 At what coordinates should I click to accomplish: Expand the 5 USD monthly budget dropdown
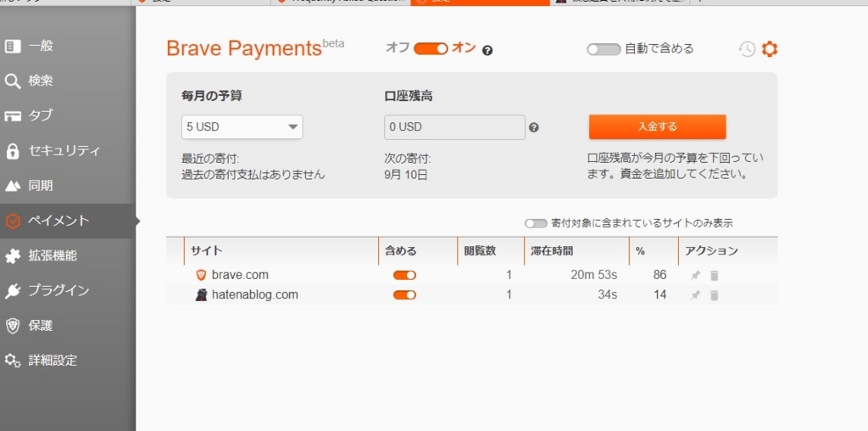point(242,127)
